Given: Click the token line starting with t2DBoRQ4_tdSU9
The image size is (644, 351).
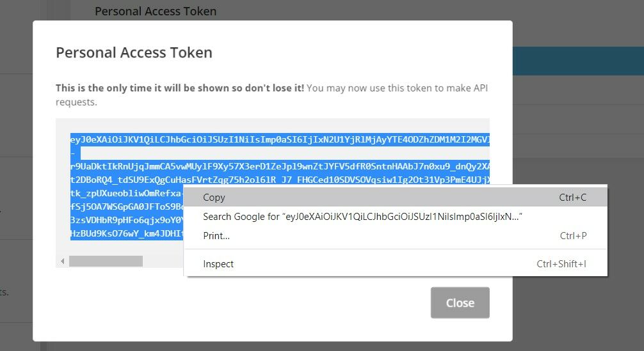Looking at the screenshot, I should 280,180.
